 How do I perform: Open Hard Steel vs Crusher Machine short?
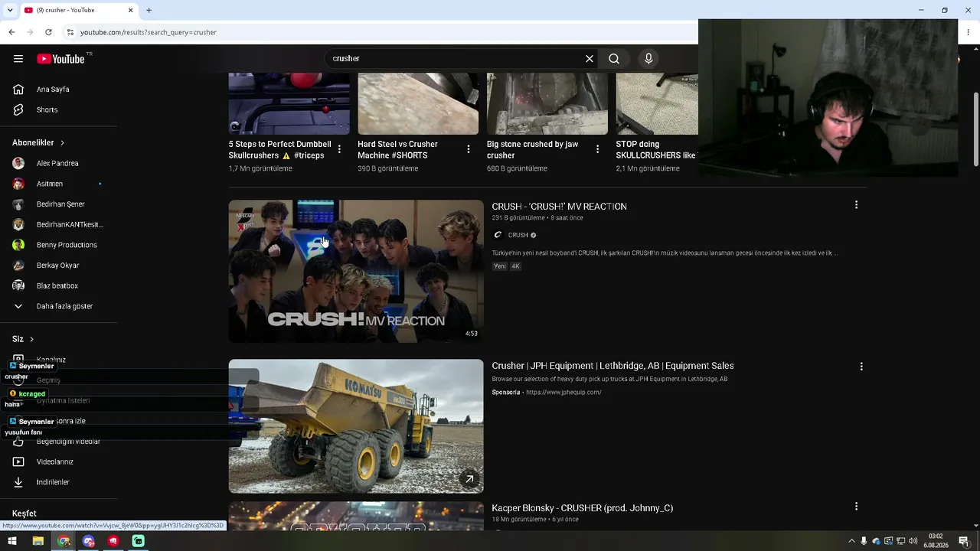[397, 150]
